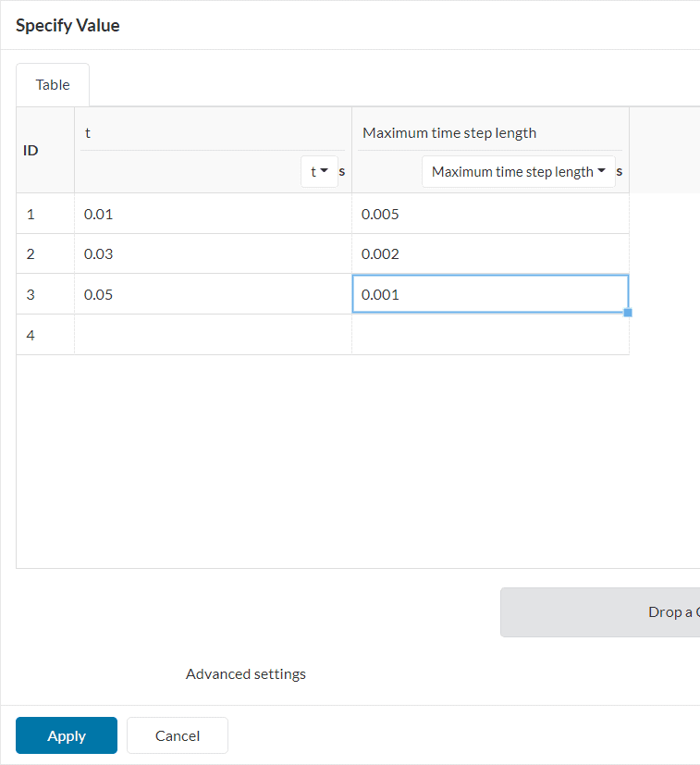Click empty t cell in row 4
This screenshot has height=765, width=700.
(x=213, y=335)
